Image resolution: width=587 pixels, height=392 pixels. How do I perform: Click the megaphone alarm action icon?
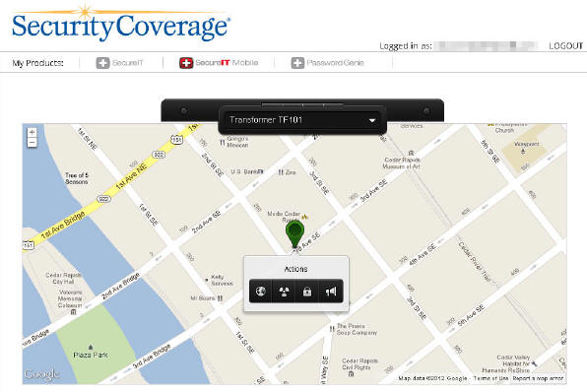click(x=331, y=292)
